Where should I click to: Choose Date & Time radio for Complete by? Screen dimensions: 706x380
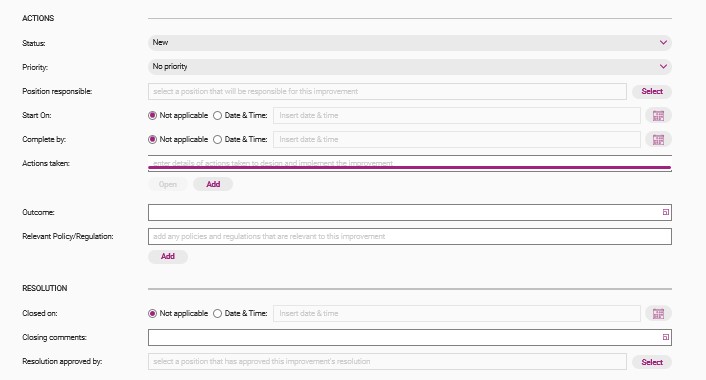click(217, 140)
